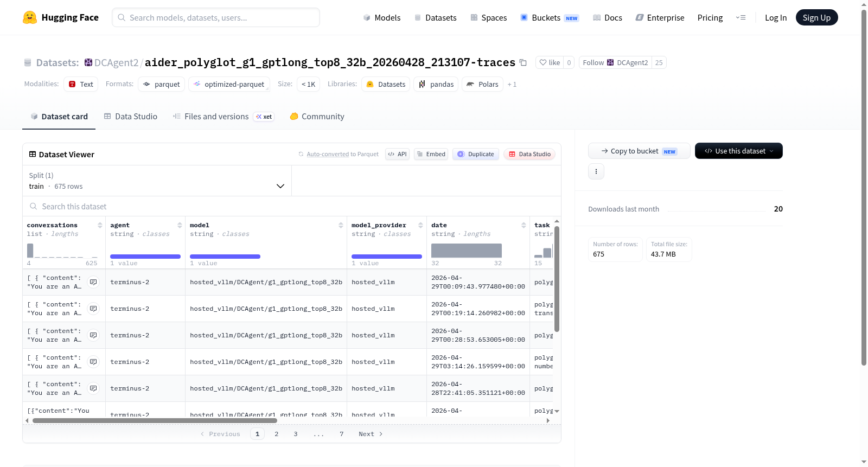Expand the Split train dropdown
This screenshot has width=868, height=467.
157,181
